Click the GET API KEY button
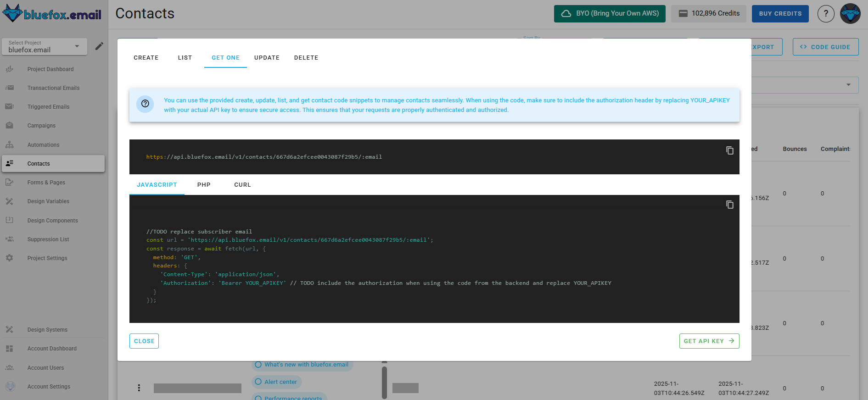Viewport: 868px width, 400px height. tap(709, 341)
